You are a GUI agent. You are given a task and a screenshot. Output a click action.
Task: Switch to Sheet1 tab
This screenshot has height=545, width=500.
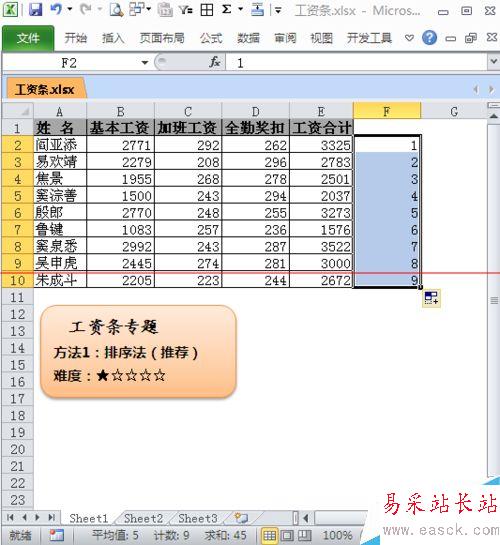point(89,518)
